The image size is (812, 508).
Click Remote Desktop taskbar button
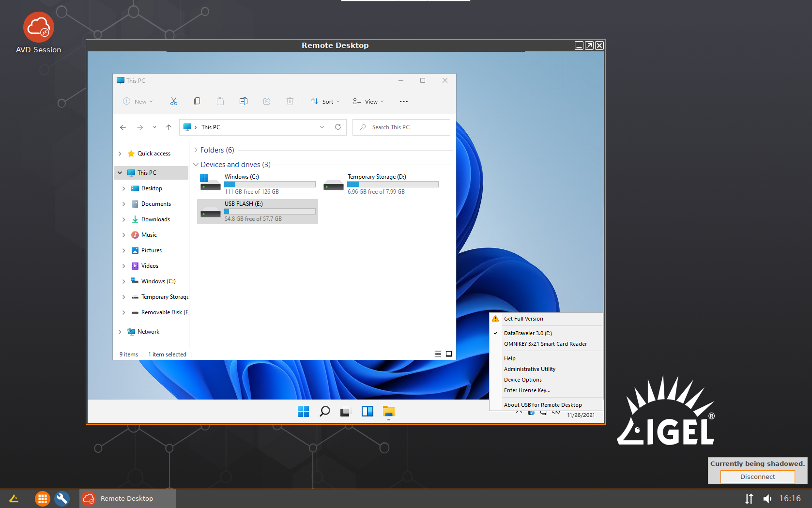(x=128, y=498)
